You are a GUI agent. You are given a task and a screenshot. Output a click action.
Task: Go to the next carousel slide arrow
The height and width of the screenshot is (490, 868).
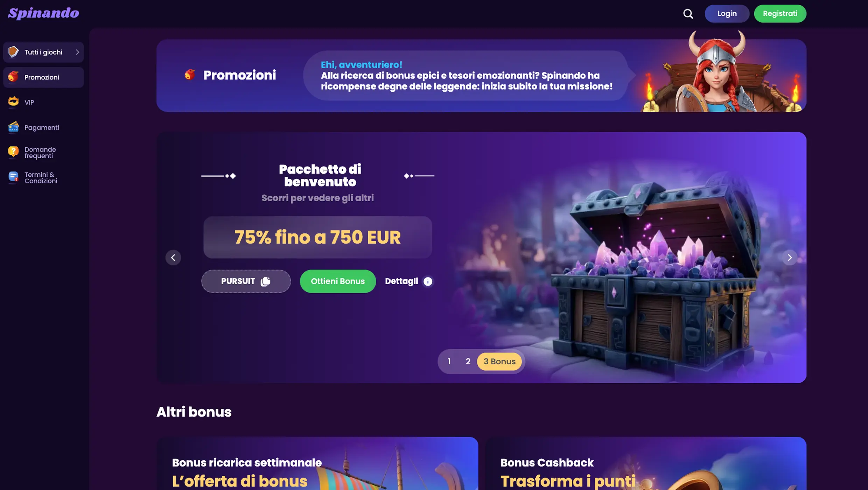[790, 258]
